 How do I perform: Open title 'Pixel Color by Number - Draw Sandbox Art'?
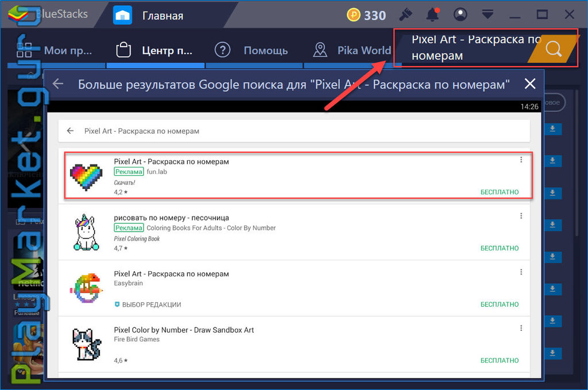(184, 330)
